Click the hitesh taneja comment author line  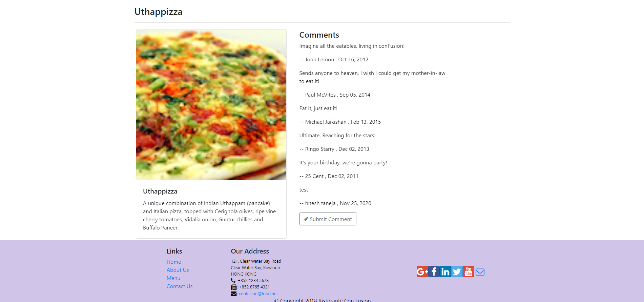tap(335, 203)
